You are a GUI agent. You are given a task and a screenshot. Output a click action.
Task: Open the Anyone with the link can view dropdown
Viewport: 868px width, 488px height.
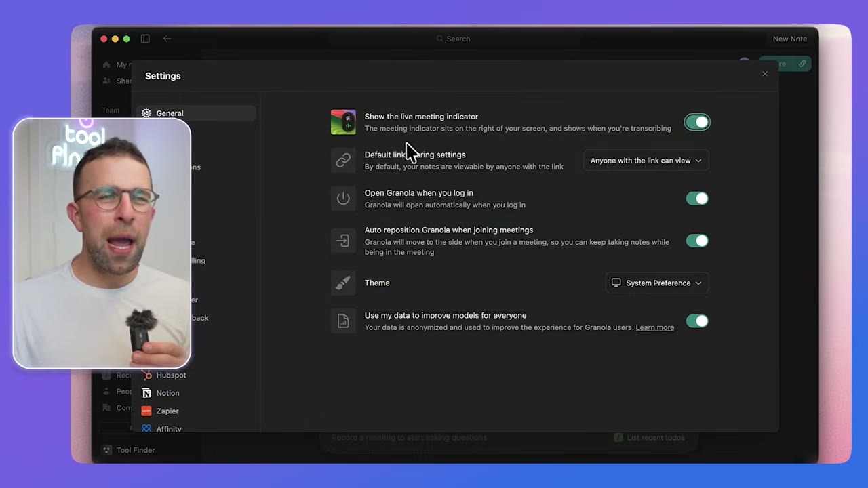point(646,161)
